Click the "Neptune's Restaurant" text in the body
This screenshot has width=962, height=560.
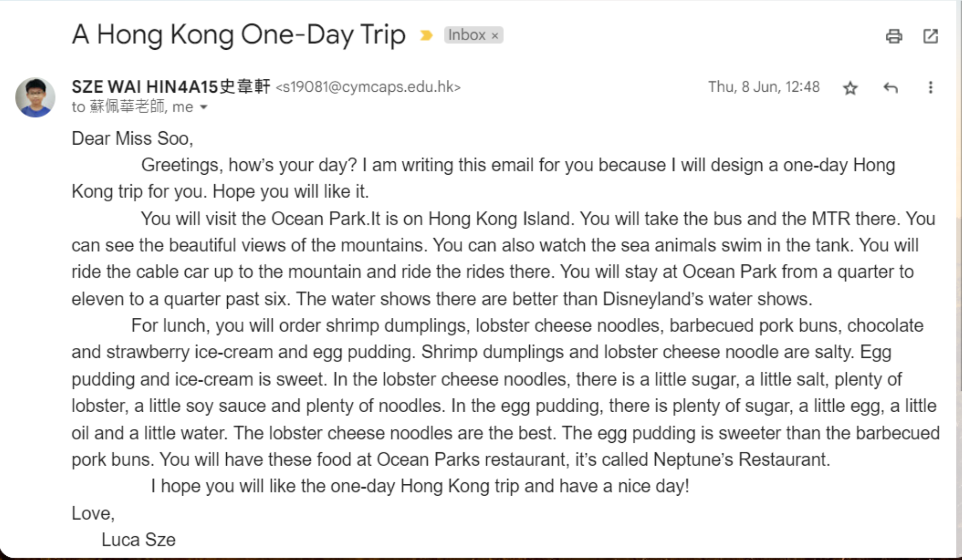[x=741, y=459]
